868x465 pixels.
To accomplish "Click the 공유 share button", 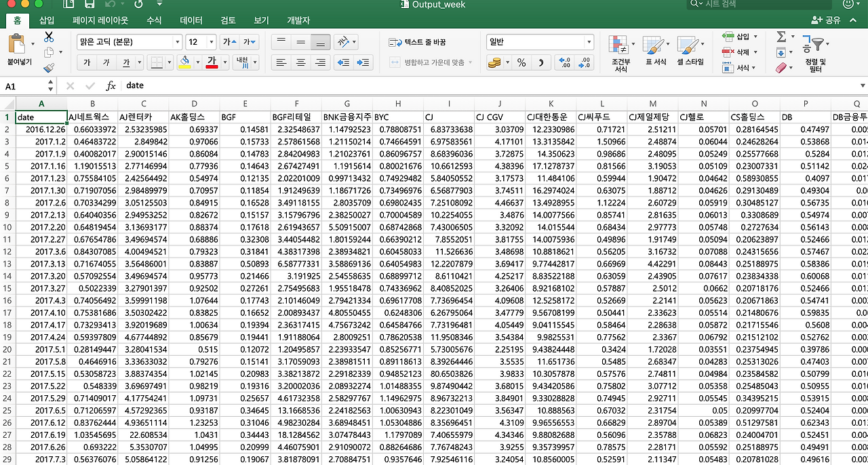I will (826, 21).
